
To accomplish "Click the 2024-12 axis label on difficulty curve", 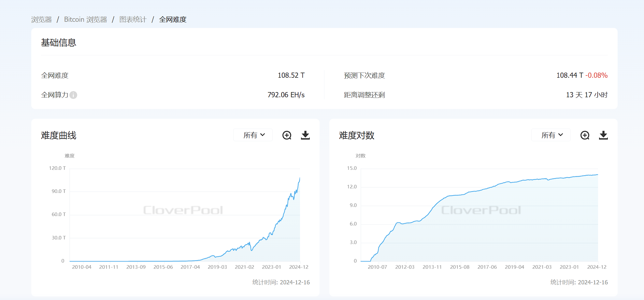I will 298,267.
